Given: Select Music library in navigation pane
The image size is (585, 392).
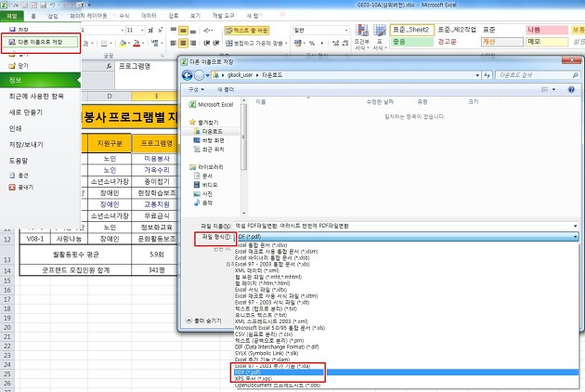Looking at the screenshot, I should pos(203,203).
